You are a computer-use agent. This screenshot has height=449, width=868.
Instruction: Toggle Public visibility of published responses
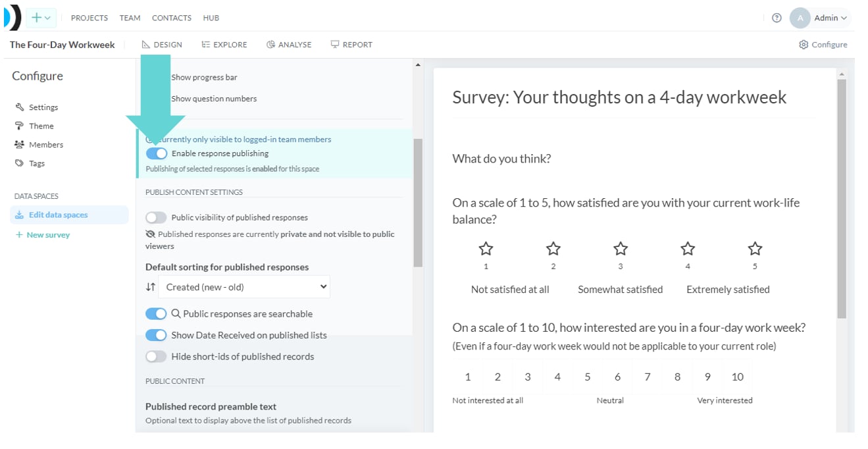tap(157, 217)
